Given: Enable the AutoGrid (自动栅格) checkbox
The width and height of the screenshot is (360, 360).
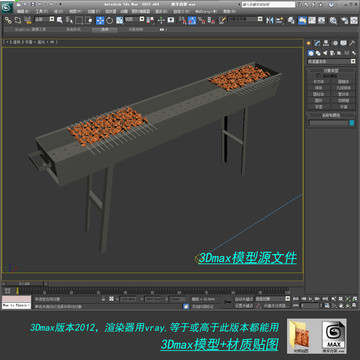Looking at the screenshot, I should pos(318,76).
